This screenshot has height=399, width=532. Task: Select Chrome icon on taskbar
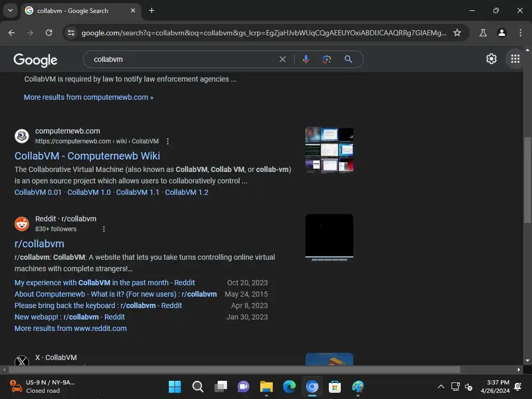(312, 387)
